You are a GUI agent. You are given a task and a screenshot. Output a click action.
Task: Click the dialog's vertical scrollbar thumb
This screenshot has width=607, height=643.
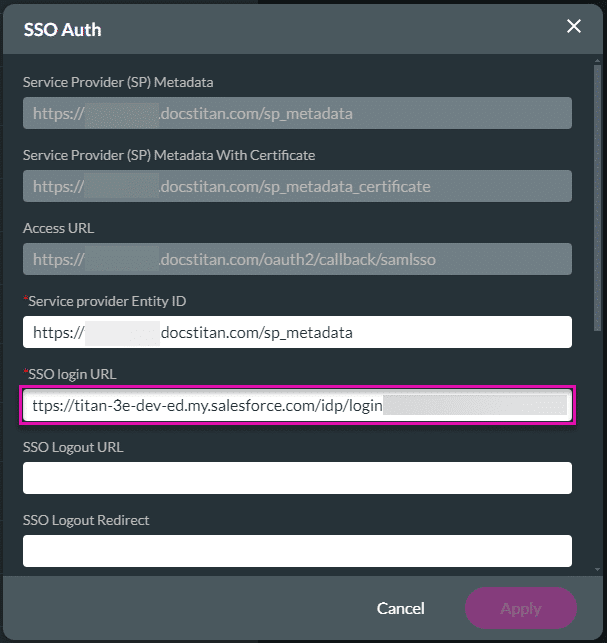[x=597, y=198]
